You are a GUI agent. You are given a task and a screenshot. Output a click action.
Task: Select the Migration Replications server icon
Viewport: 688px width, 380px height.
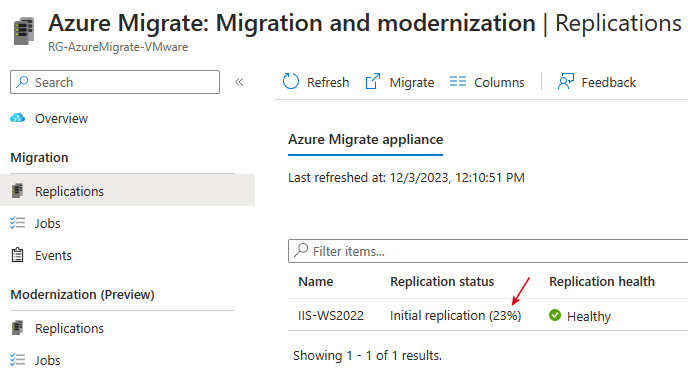pyautogui.click(x=18, y=191)
